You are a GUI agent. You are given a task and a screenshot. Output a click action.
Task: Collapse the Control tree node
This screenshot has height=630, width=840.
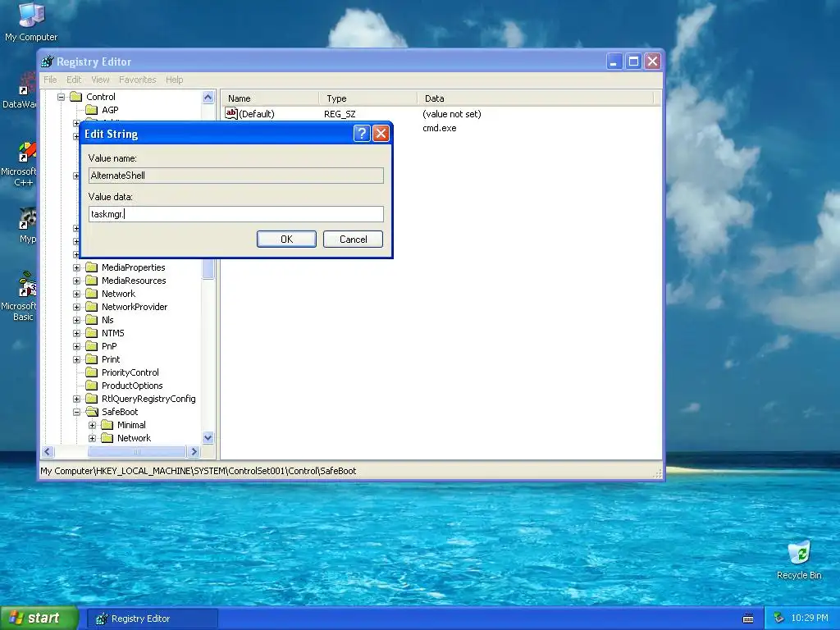[61, 97]
